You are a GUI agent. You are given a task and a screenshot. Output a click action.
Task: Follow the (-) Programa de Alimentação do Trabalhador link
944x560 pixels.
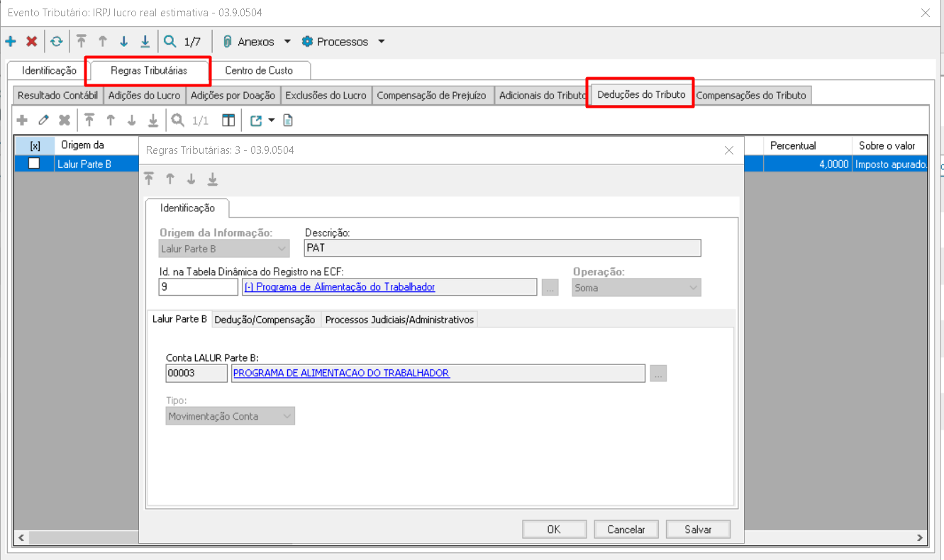pos(339,287)
